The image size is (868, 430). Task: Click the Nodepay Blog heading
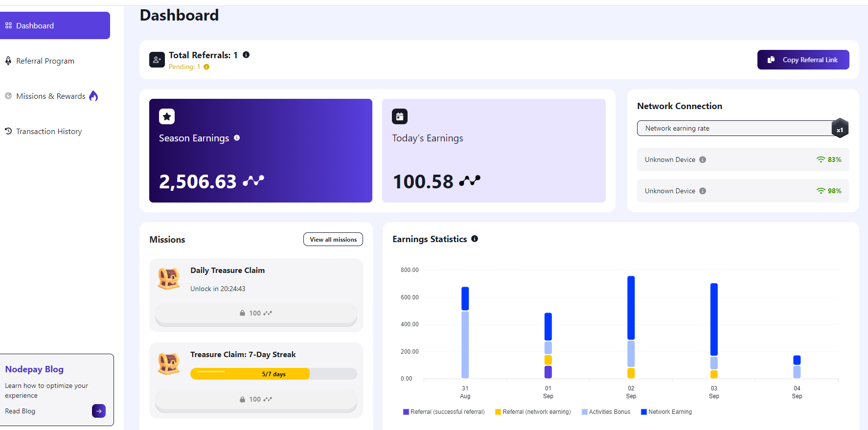pos(34,369)
